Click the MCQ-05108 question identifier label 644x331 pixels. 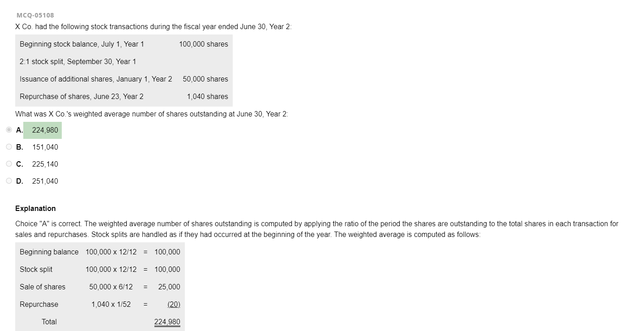pyautogui.click(x=34, y=15)
